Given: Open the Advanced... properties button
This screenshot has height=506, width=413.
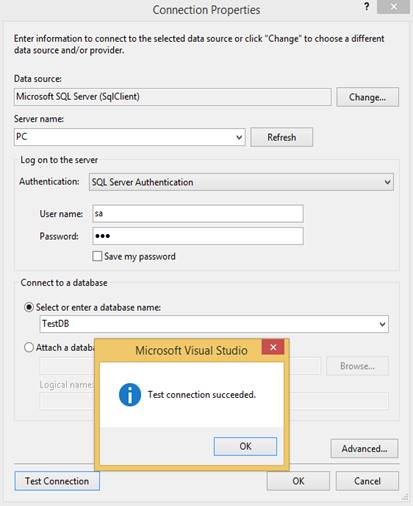Looking at the screenshot, I should (x=364, y=449).
